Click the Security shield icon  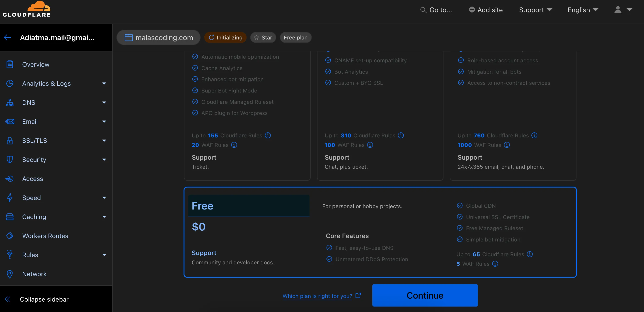click(x=10, y=160)
